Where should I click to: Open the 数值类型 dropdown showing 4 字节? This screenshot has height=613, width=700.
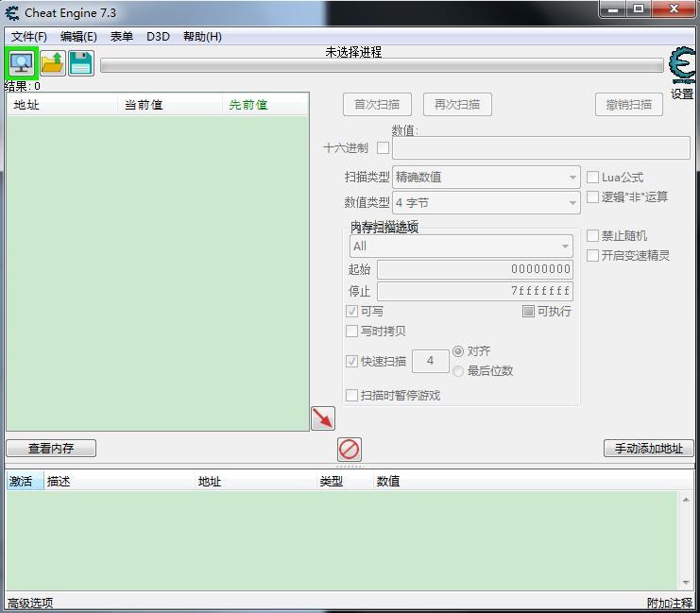pyautogui.click(x=487, y=203)
